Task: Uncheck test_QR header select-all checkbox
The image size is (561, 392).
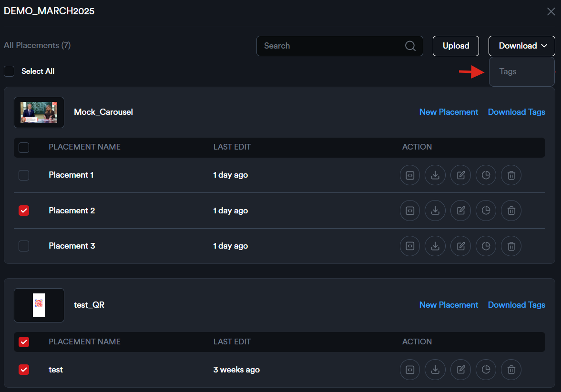Action: pyautogui.click(x=24, y=342)
